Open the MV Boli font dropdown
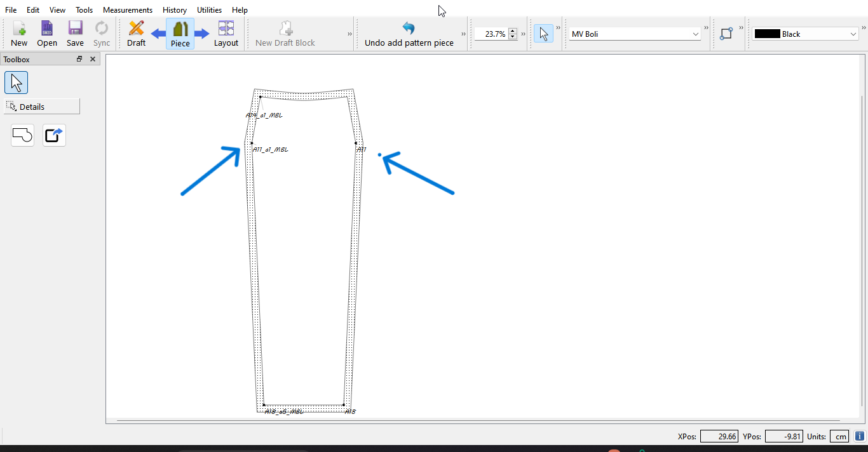Image resolution: width=868 pixels, height=452 pixels. point(635,34)
